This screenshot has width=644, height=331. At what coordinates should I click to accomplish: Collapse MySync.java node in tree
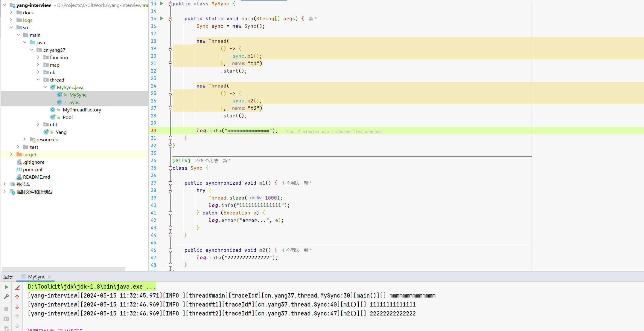[45, 87]
